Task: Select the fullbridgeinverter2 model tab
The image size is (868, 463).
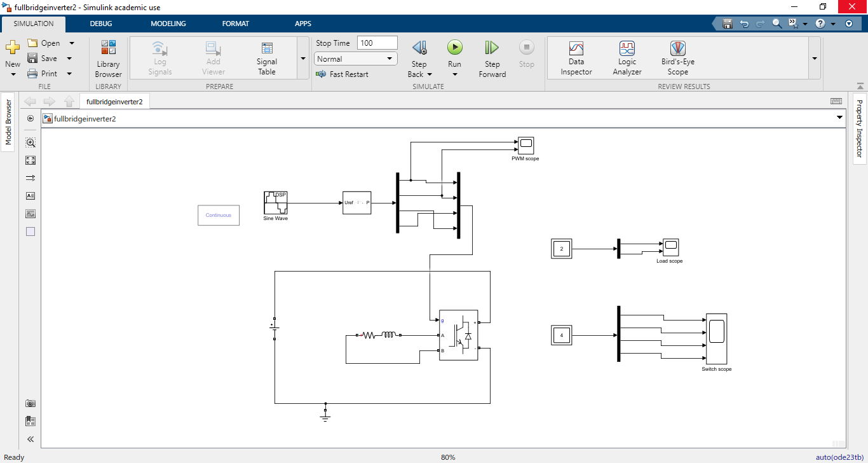Action: (x=114, y=101)
